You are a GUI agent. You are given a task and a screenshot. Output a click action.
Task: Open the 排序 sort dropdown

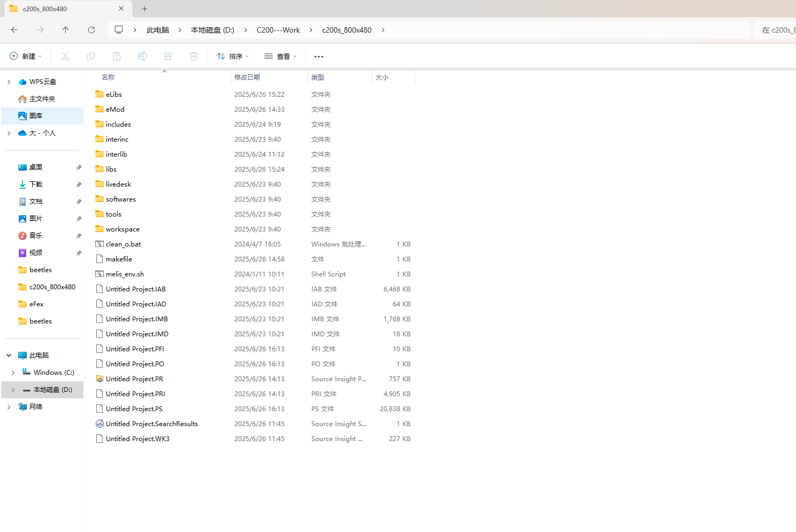[x=233, y=56]
